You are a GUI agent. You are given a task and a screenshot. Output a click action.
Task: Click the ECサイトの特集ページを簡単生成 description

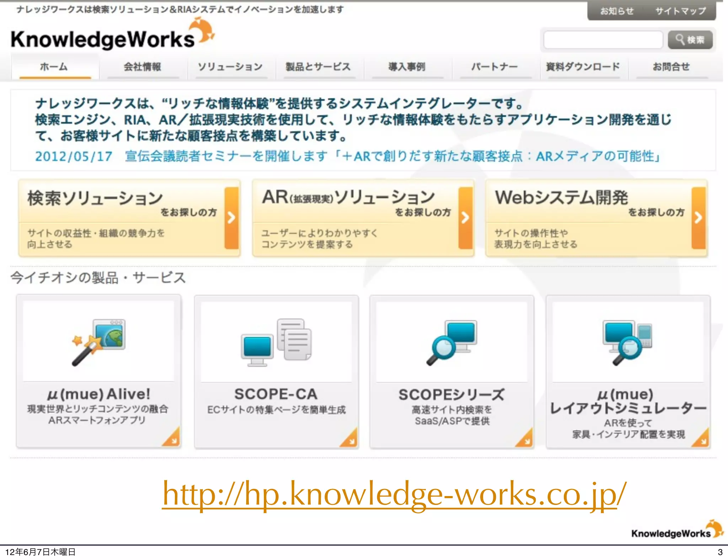[276, 410]
